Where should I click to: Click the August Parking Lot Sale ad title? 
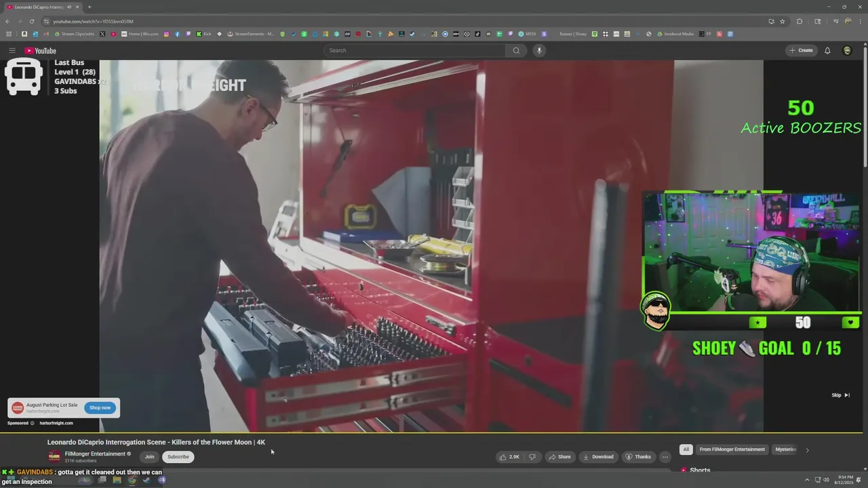tap(52, 405)
